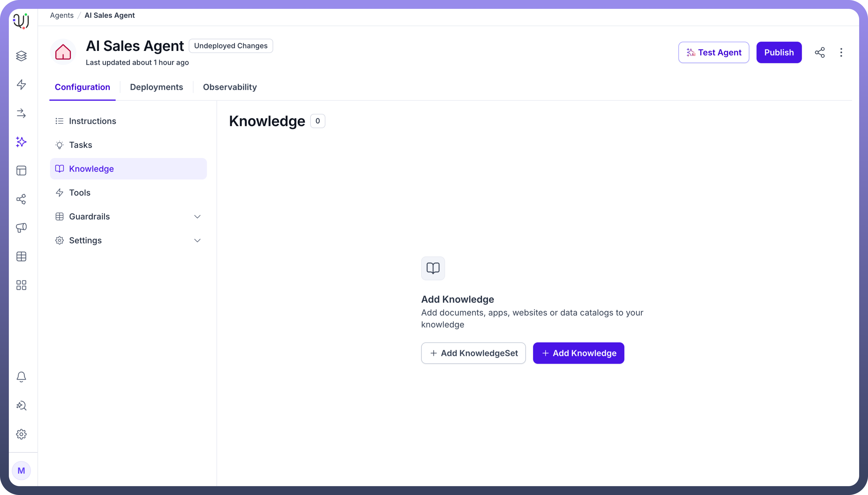Click the stacked layers icon in sidebar

point(21,56)
